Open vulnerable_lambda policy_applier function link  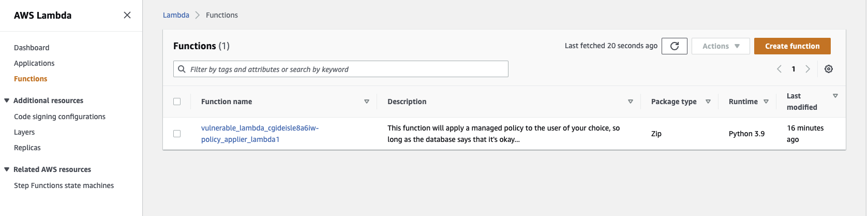tap(260, 134)
